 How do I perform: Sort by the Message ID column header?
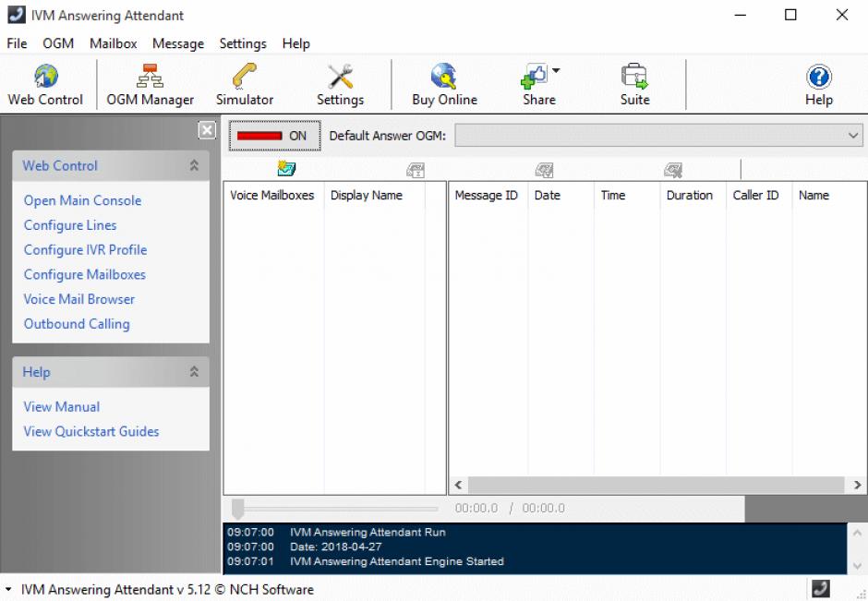pos(488,196)
